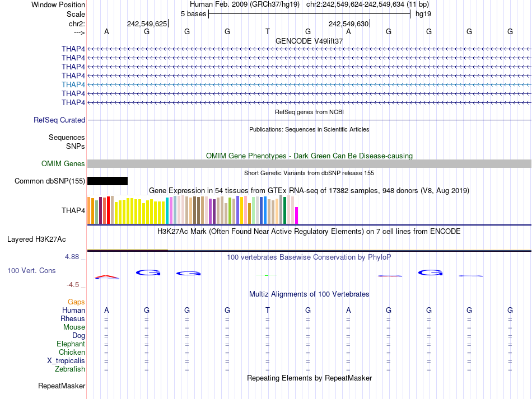Open 100 vertebrates Basewise Conservation by PhyloP title
This screenshot has height=399, width=532.
coord(309,257)
